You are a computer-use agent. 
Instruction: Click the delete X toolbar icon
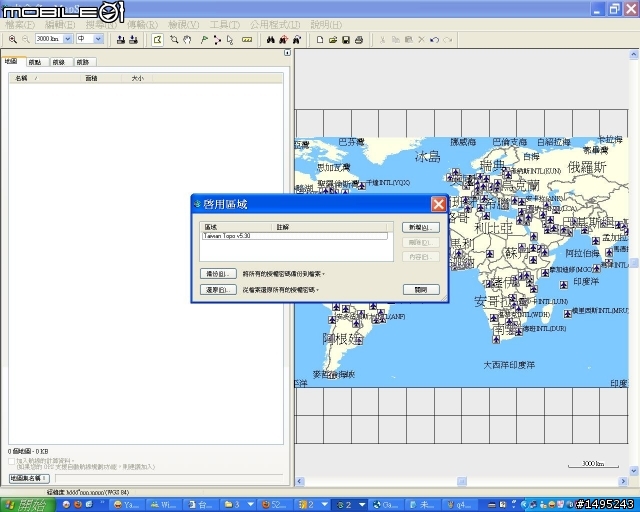click(x=422, y=40)
